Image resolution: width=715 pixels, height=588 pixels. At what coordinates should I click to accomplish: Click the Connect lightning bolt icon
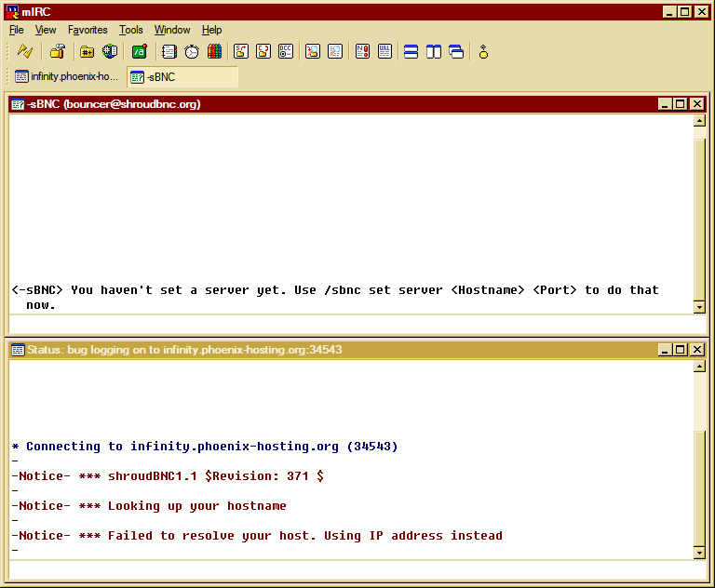point(25,51)
